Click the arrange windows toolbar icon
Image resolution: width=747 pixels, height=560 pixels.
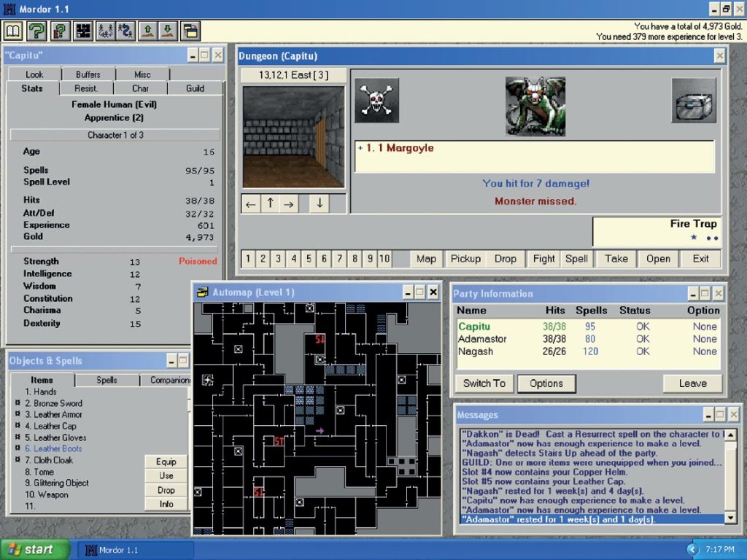190,31
